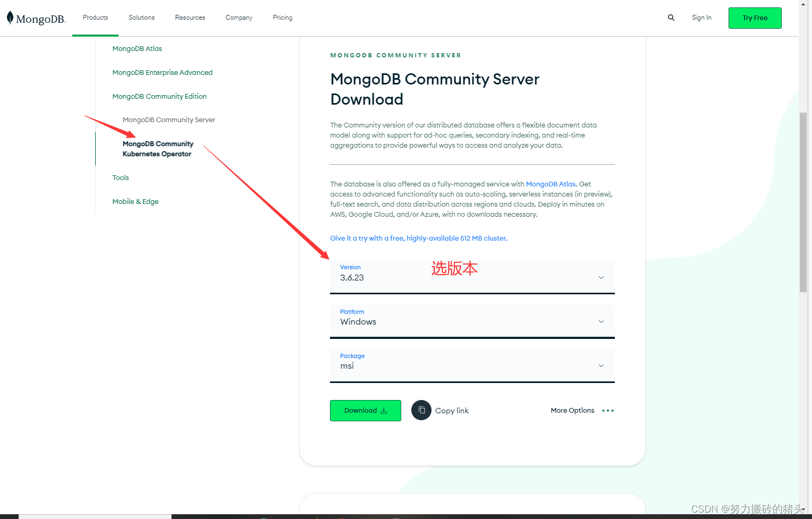Open MongoDB Enterprise Advanced sidebar link

click(x=162, y=72)
